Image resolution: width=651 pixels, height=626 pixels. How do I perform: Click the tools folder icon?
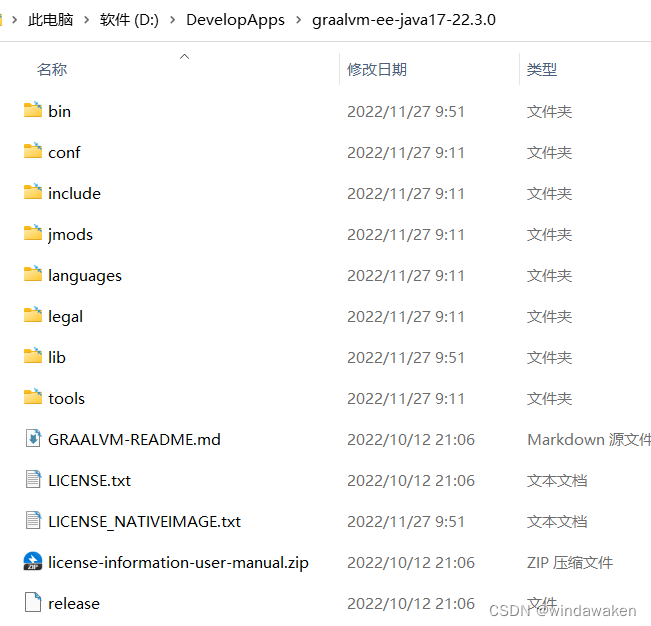(x=33, y=397)
